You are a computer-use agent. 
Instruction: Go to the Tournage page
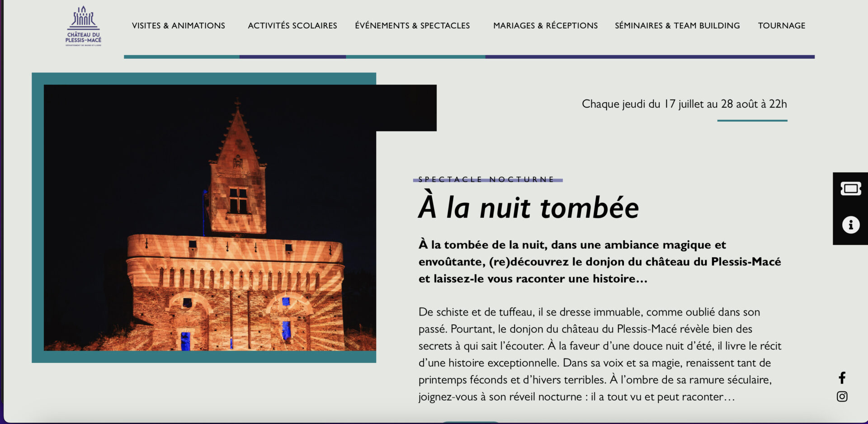782,26
